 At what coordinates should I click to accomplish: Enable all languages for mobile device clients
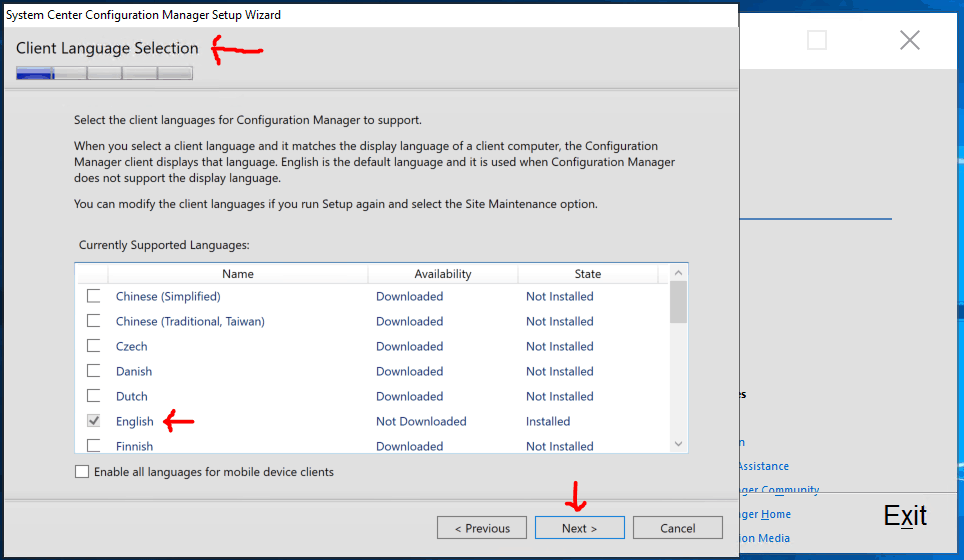82,471
